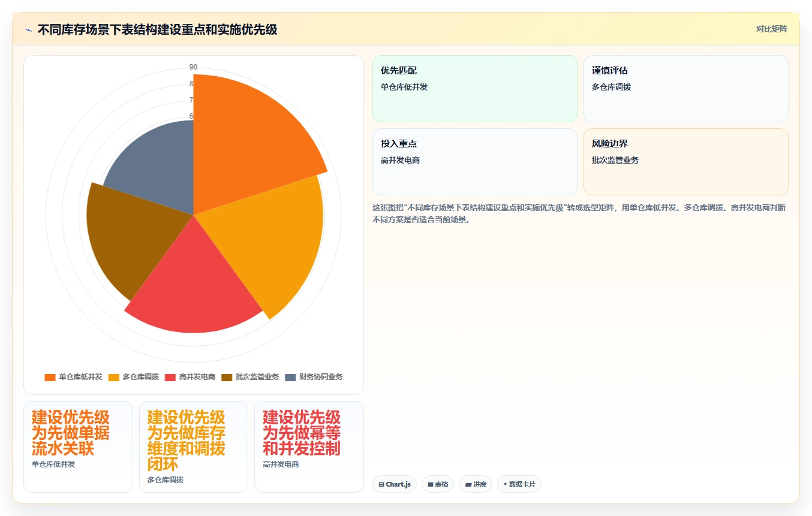Open the 优先匹配 card

[x=475, y=89]
